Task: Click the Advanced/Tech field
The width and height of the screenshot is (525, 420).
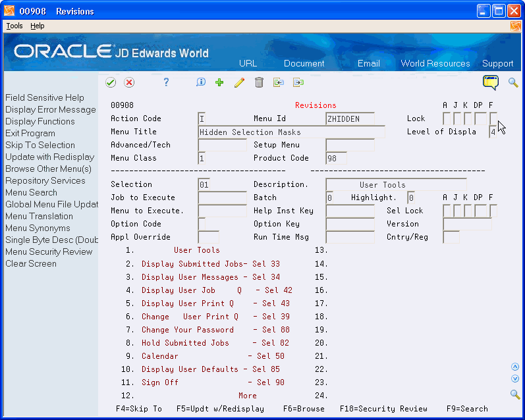Action: point(223,145)
